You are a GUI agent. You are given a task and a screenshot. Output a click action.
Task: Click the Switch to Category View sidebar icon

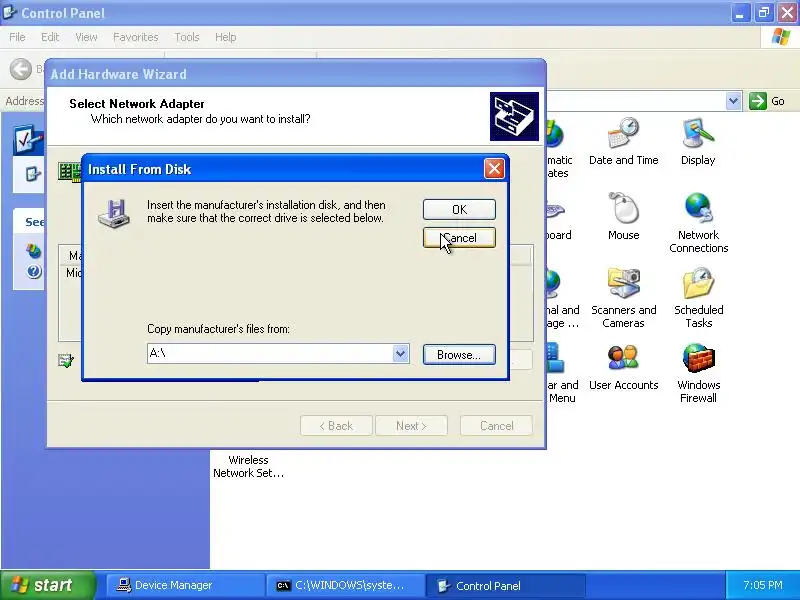(33, 174)
